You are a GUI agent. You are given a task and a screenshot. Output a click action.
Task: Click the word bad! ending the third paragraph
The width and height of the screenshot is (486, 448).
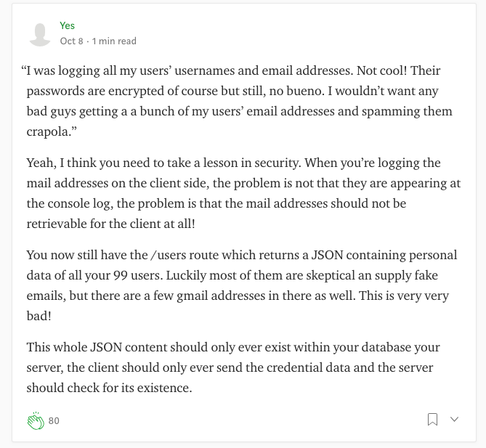coord(39,316)
